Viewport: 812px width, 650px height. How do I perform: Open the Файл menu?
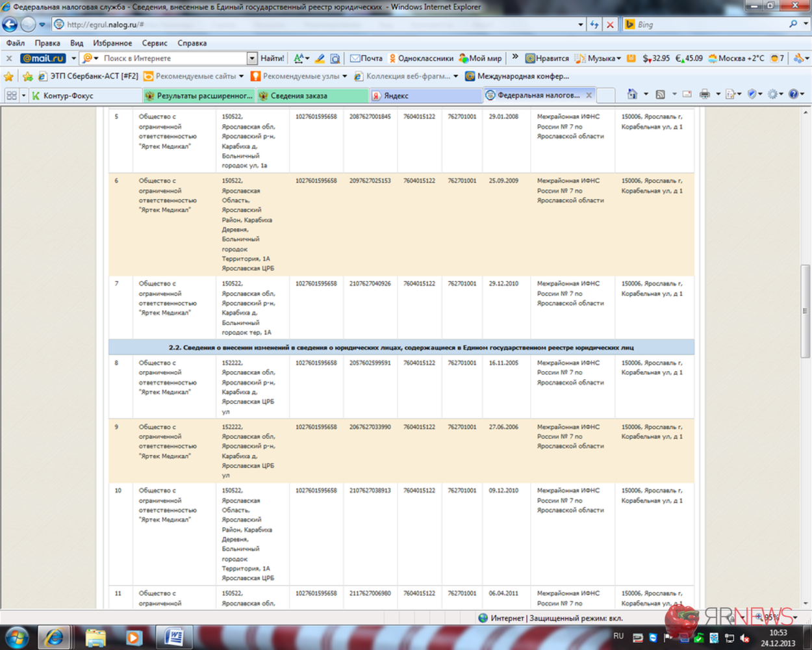16,43
